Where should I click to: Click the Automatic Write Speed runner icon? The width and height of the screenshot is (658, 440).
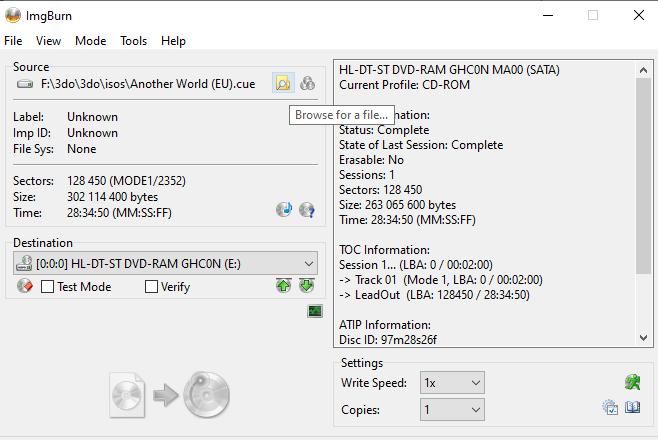tap(632, 382)
